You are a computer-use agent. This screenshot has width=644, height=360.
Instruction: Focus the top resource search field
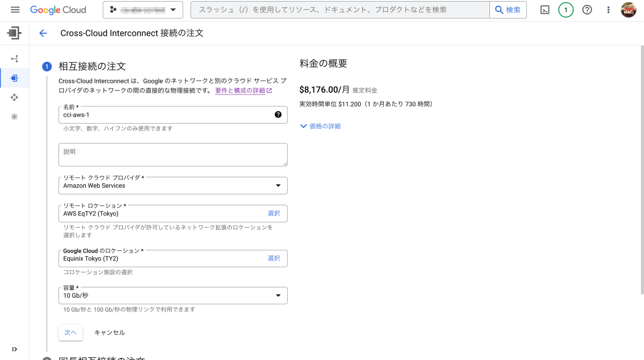[341, 10]
